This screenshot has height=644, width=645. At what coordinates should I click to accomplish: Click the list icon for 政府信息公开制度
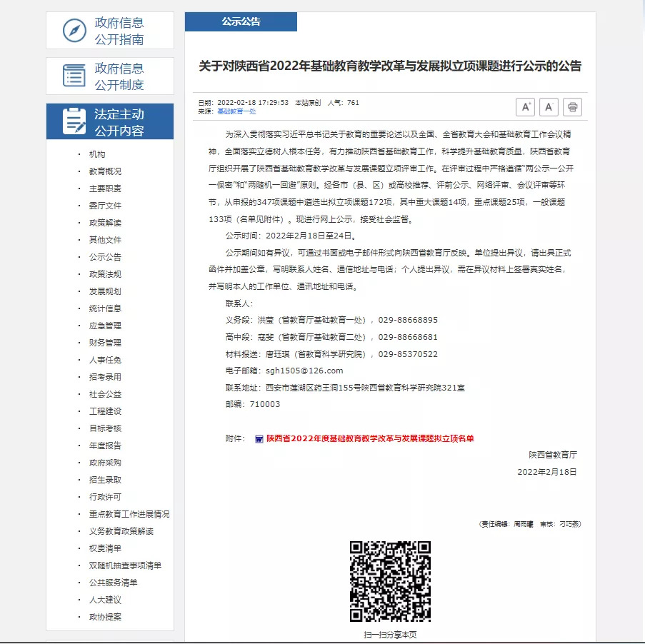click(x=74, y=76)
